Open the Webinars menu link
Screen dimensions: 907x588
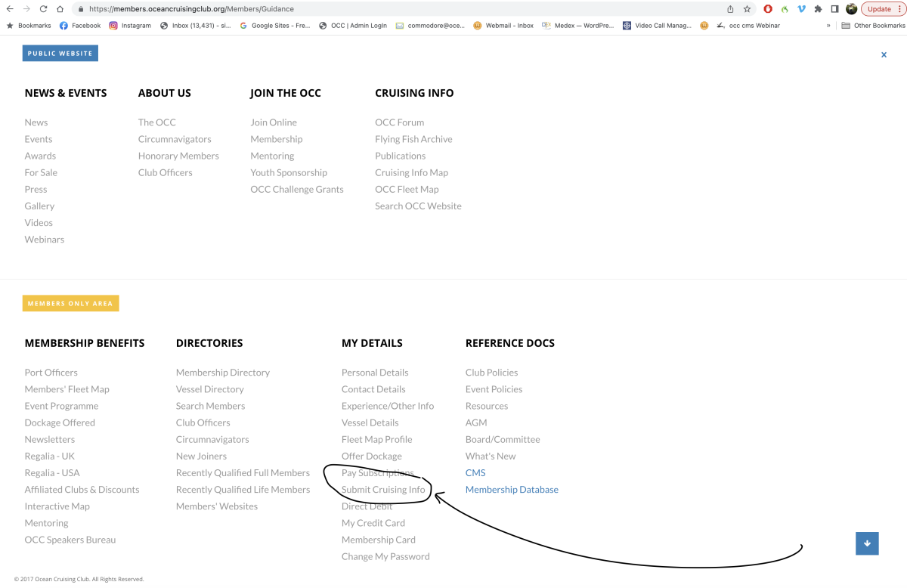point(45,240)
